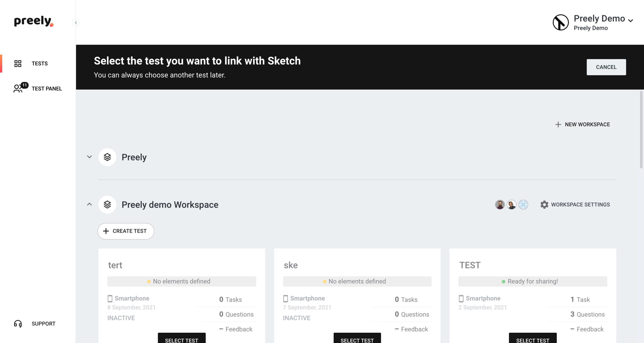The width and height of the screenshot is (644, 343).
Task: Click NEW WORKSPACE
Action: (x=582, y=124)
